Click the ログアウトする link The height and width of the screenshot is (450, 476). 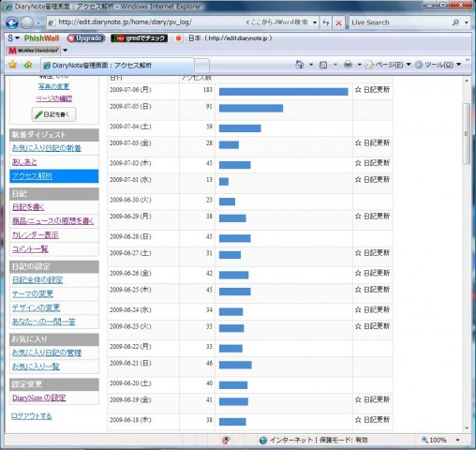(31, 416)
